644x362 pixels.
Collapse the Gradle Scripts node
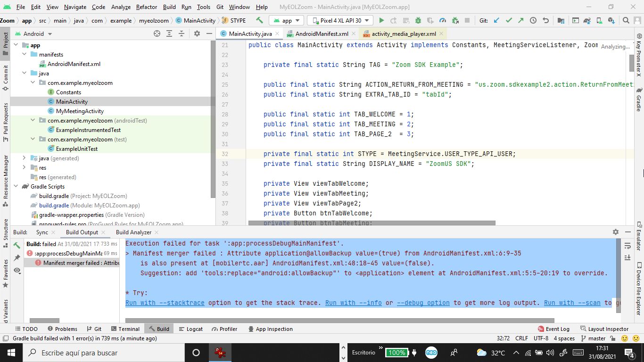(16, 186)
